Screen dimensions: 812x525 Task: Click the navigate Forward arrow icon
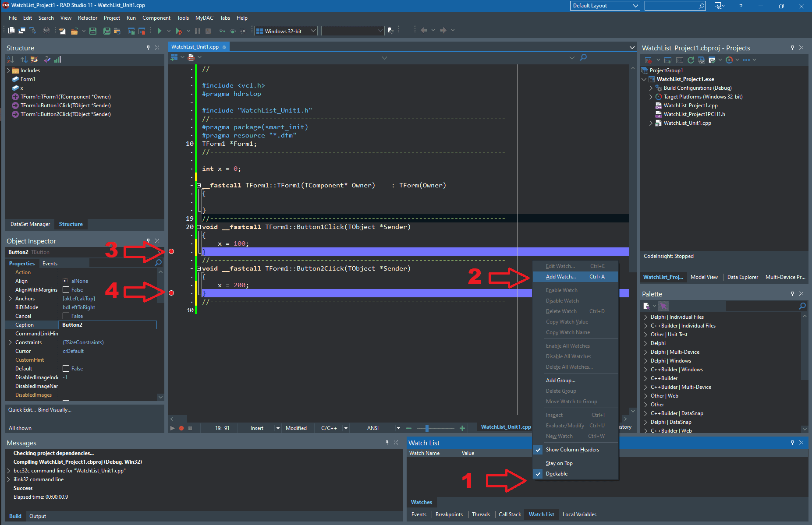pyautogui.click(x=443, y=30)
